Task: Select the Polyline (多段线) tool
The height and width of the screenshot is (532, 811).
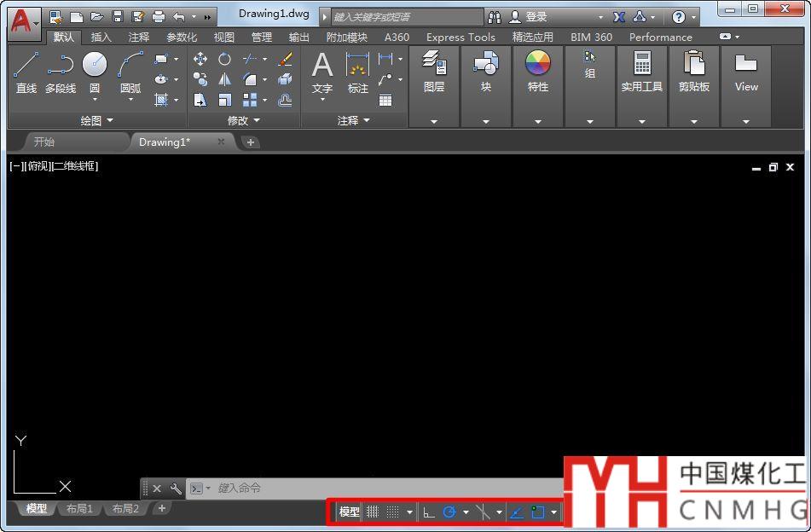Action: 60,71
